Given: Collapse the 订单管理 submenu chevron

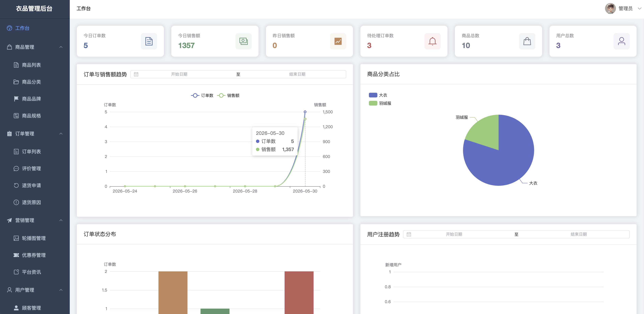Looking at the screenshot, I should coord(61,134).
